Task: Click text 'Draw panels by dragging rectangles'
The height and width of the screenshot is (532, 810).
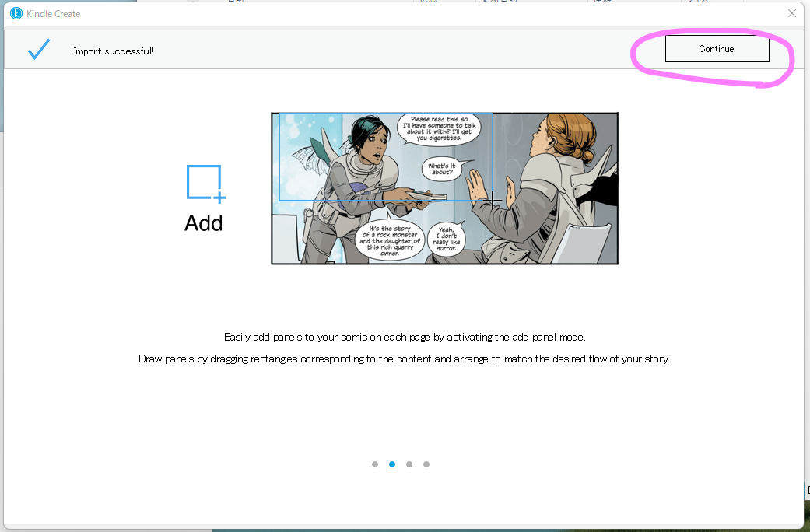Action: 219,359
